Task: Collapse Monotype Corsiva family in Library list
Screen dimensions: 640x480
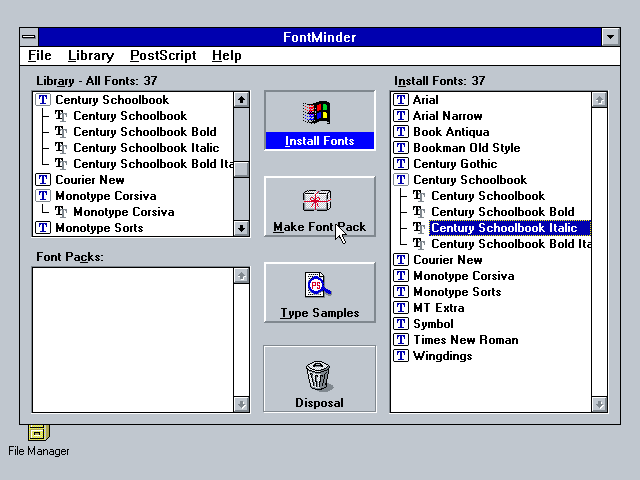Action: 43,196
